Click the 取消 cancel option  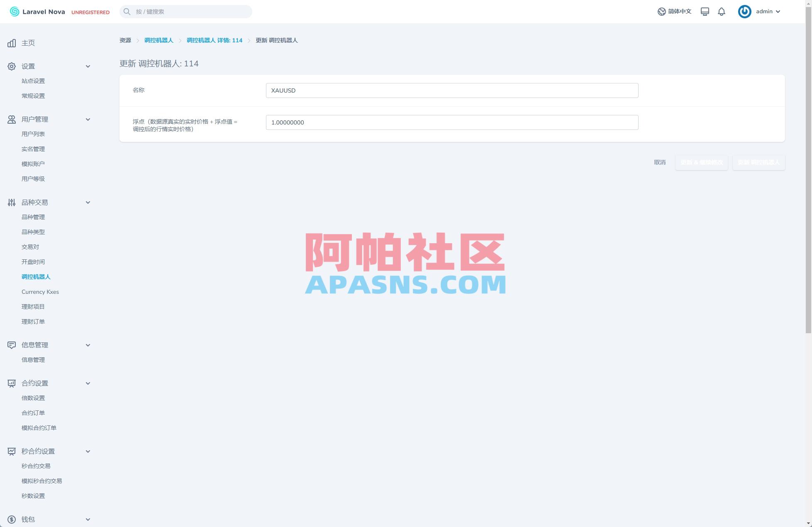point(659,162)
